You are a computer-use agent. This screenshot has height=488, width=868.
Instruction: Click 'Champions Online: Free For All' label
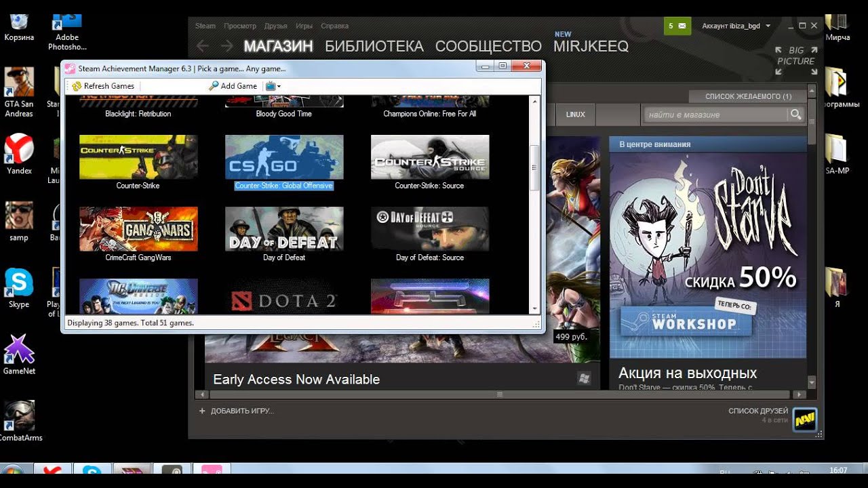click(430, 114)
